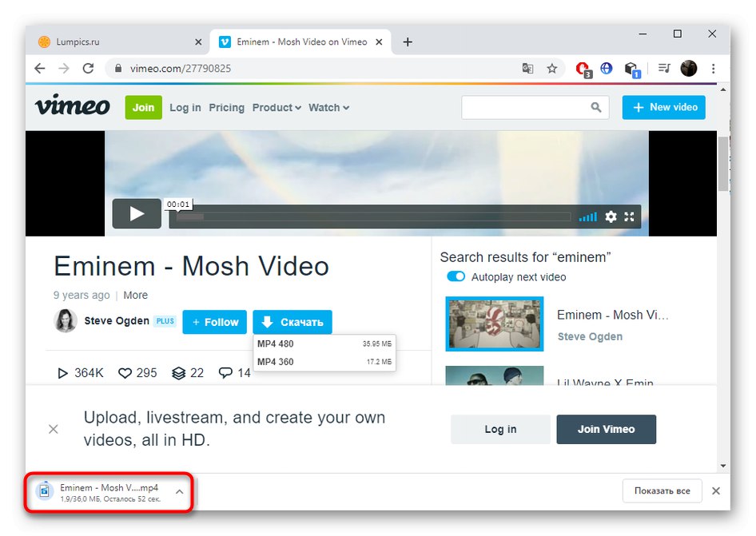Click the green Join button
Image resolution: width=756 pixels, height=536 pixels.
click(143, 108)
